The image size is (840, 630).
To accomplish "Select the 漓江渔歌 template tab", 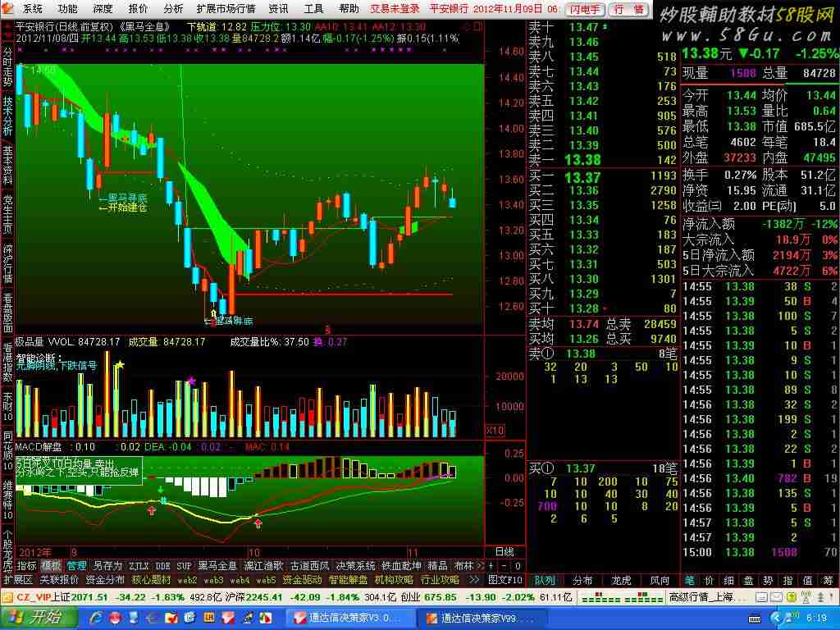I will (x=263, y=566).
